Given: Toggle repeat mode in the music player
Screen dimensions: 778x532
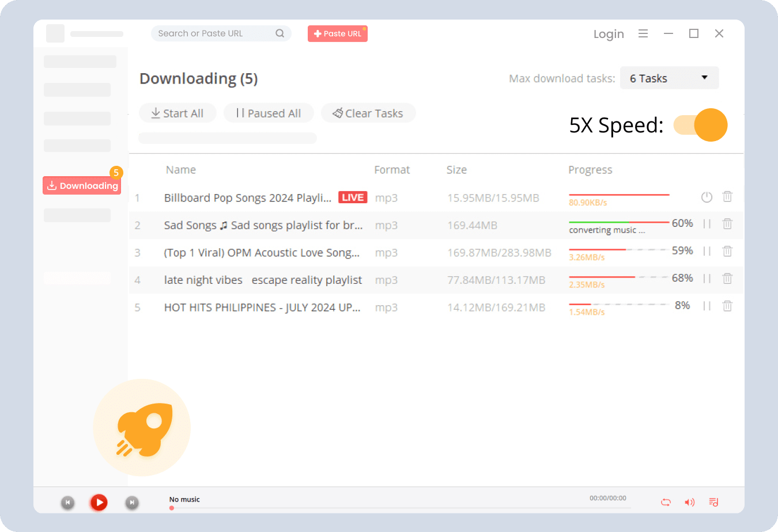Looking at the screenshot, I should [666, 502].
